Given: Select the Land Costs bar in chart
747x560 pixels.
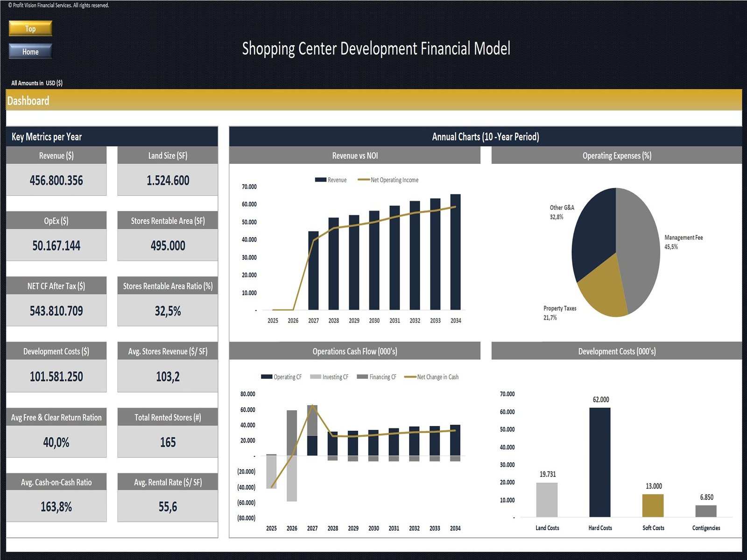Looking at the screenshot, I should tap(547, 500).
